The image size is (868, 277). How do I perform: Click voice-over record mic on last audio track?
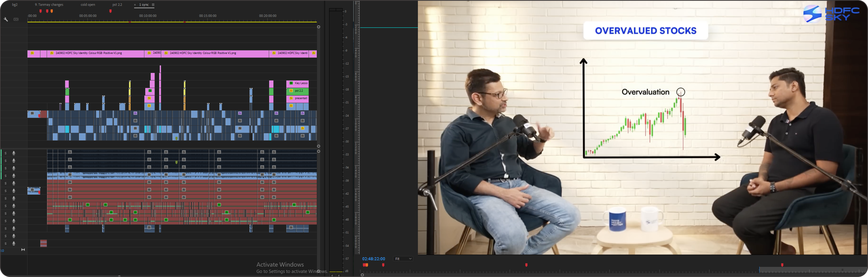[14, 244]
